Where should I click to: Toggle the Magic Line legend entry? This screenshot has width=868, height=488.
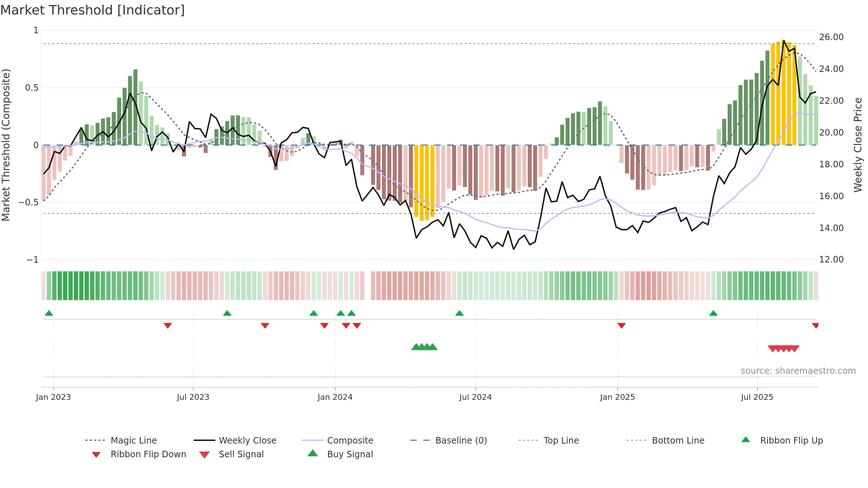coord(121,440)
